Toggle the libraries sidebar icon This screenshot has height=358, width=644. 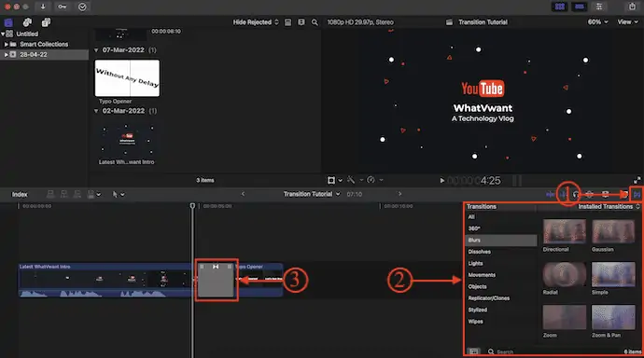(x=8, y=22)
